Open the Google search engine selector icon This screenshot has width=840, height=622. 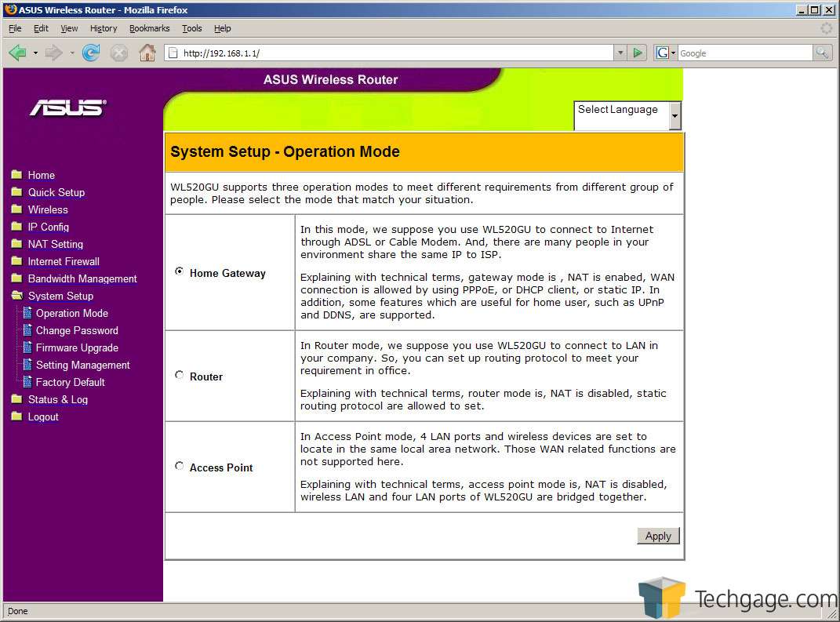(665, 53)
